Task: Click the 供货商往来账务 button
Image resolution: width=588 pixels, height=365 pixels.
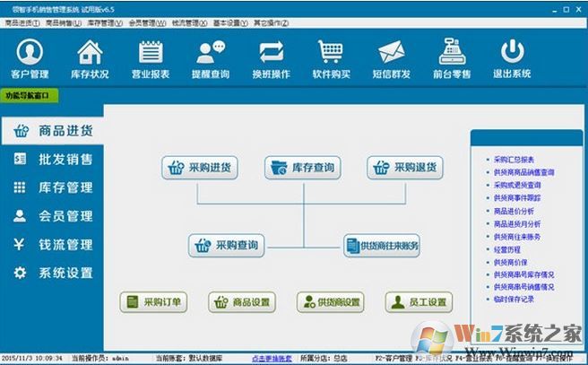Action: point(381,246)
